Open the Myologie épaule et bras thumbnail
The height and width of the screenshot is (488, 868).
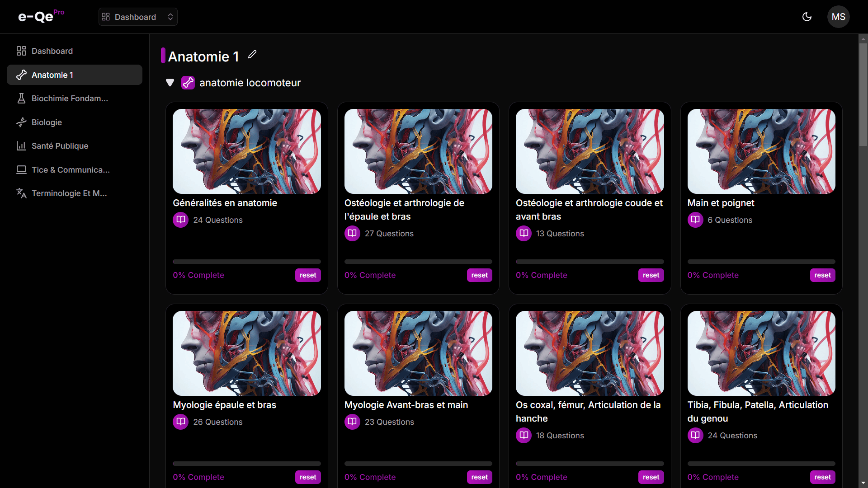[x=247, y=353]
